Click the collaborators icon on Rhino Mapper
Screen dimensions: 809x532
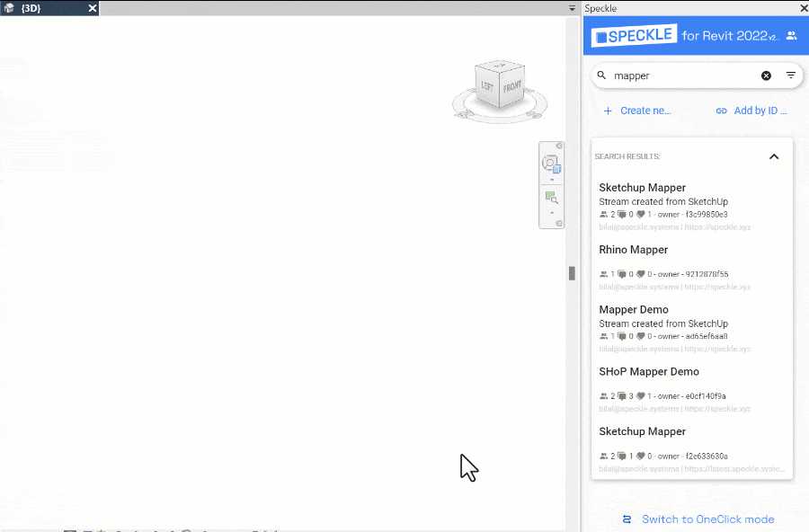tap(604, 274)
